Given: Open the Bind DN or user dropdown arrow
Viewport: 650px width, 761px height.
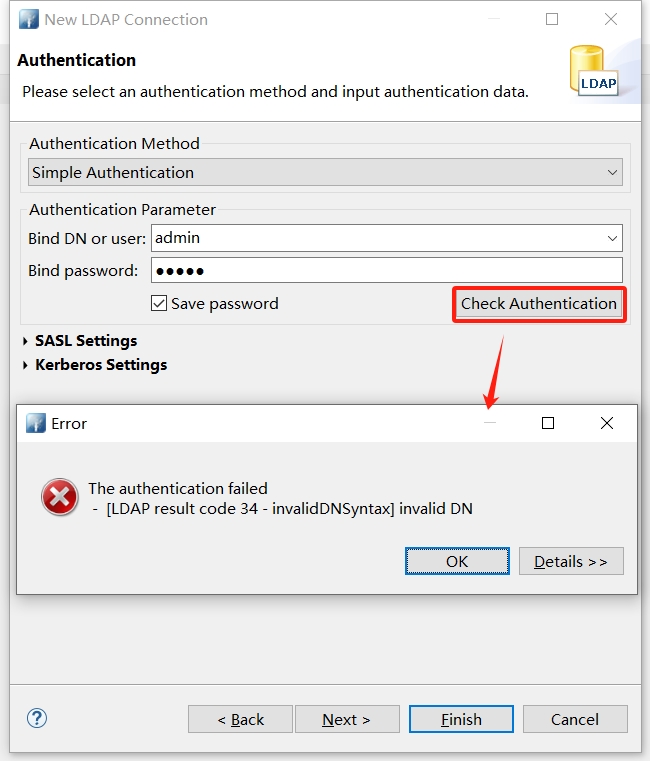Looking at the screenshot, I should [x=612, y=238].
